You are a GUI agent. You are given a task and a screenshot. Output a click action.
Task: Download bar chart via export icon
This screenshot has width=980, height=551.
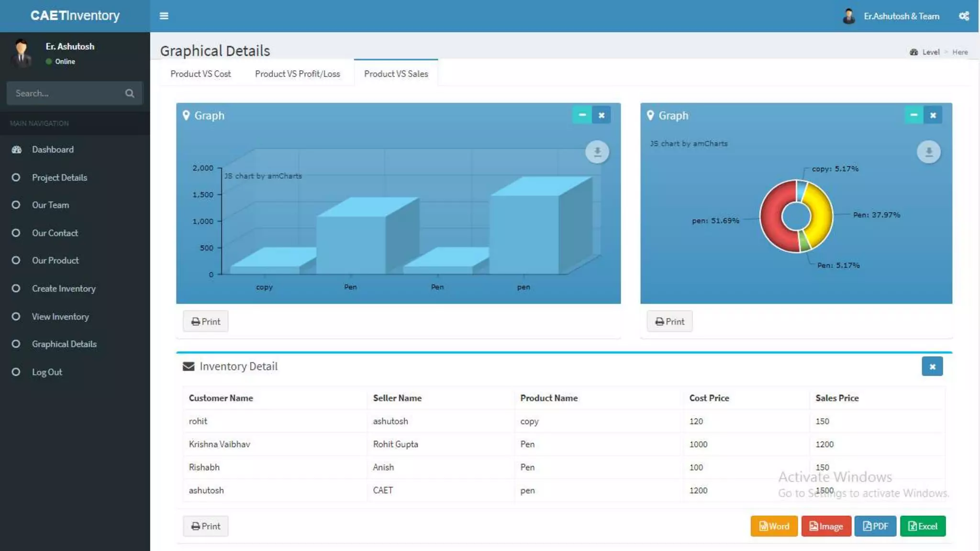pyautogui.click(x=597, y=152)
